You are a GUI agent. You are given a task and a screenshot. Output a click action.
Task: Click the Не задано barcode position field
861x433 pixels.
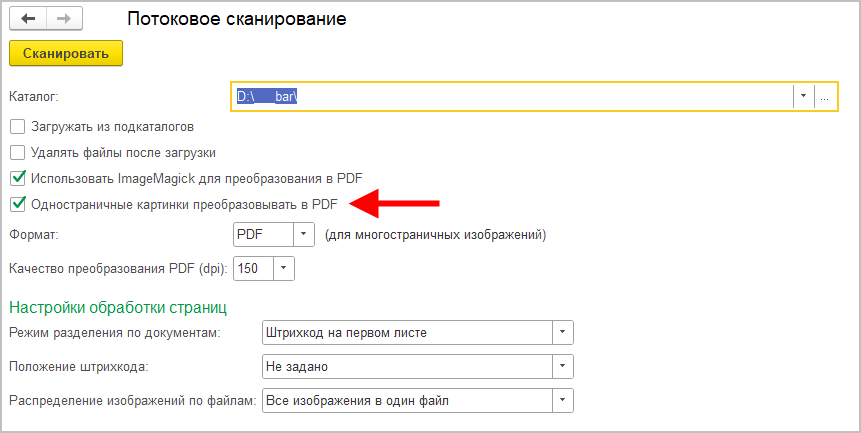407,366
